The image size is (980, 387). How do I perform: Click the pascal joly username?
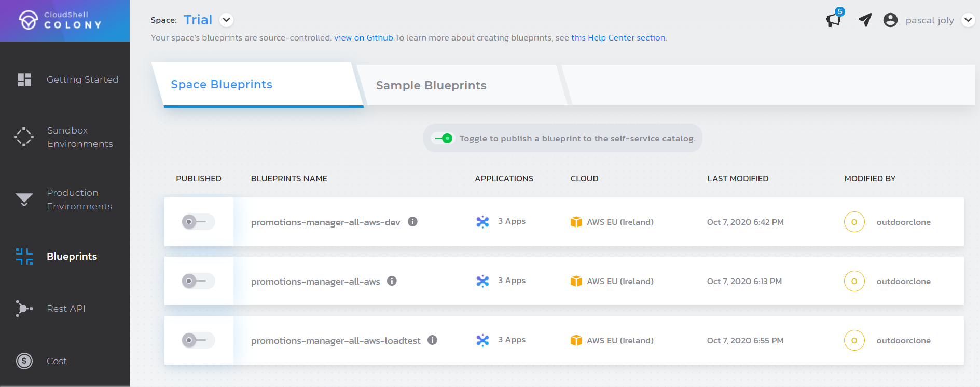click(930, 20)
